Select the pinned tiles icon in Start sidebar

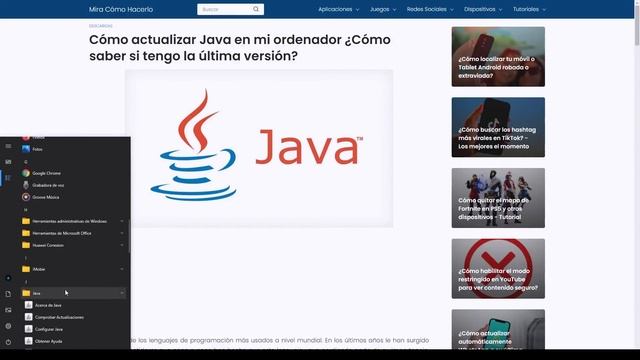point(8,162)
